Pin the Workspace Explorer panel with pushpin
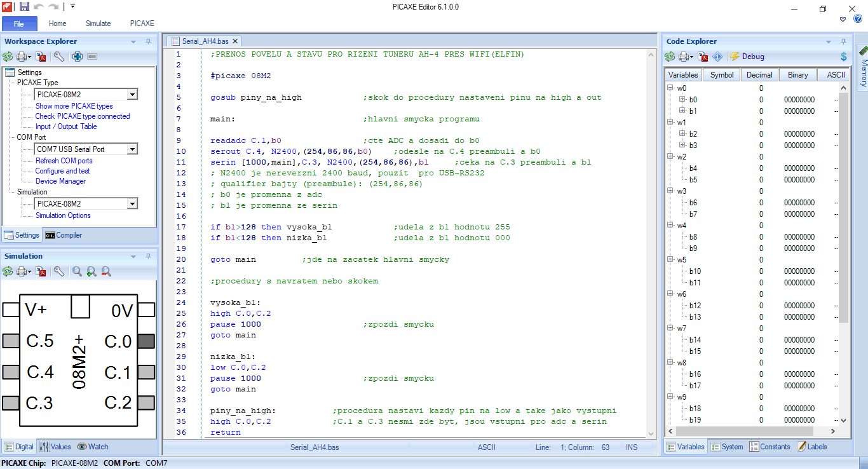The image size is (868, 469). click(x=148, y=41)
